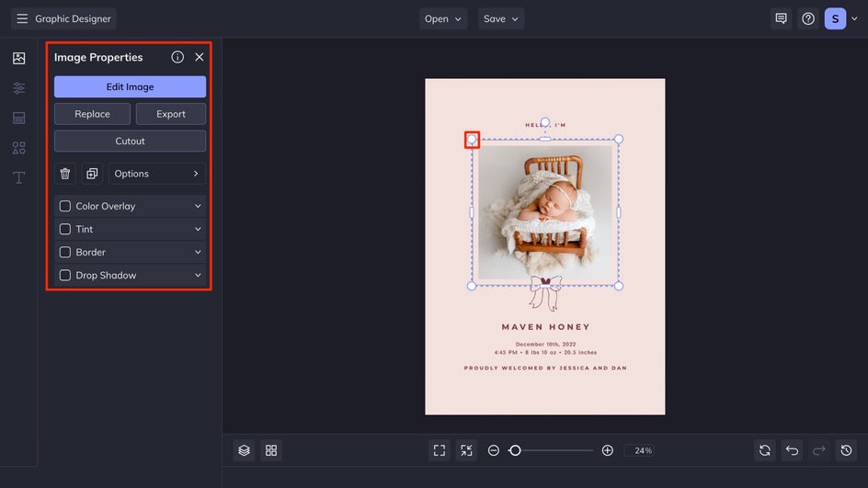Screen dimensions: 868x488
Task: Enable the Tint checkbox
Action: pyautogui.click(x=64, y=229)
